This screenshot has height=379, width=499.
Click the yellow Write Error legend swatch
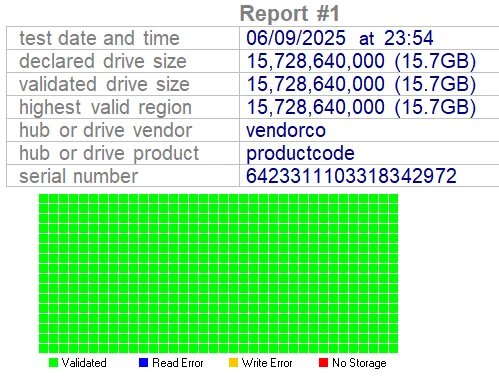click(x=233, y=363)
